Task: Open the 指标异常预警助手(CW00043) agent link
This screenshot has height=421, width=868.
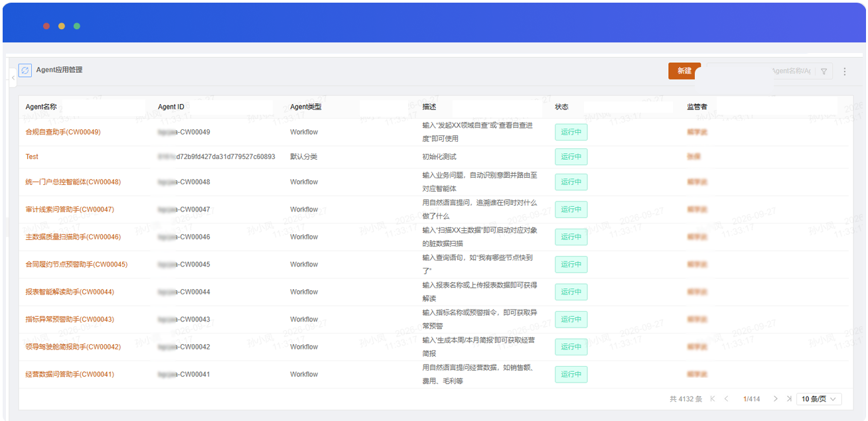Action: (x=70, y=320)
